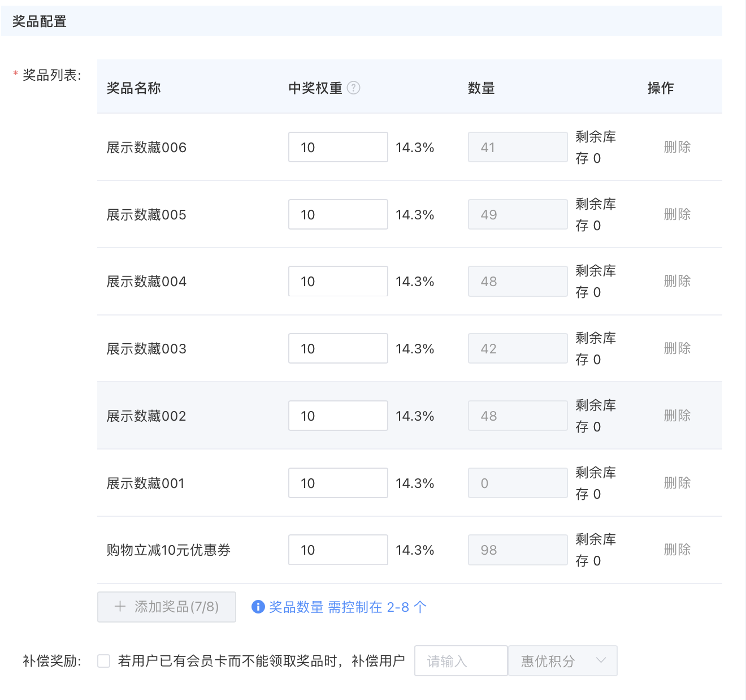Click the help icon beside 中奖权重
The height and width of the screenshot is (700, 746).
click(x=353, y=88)
